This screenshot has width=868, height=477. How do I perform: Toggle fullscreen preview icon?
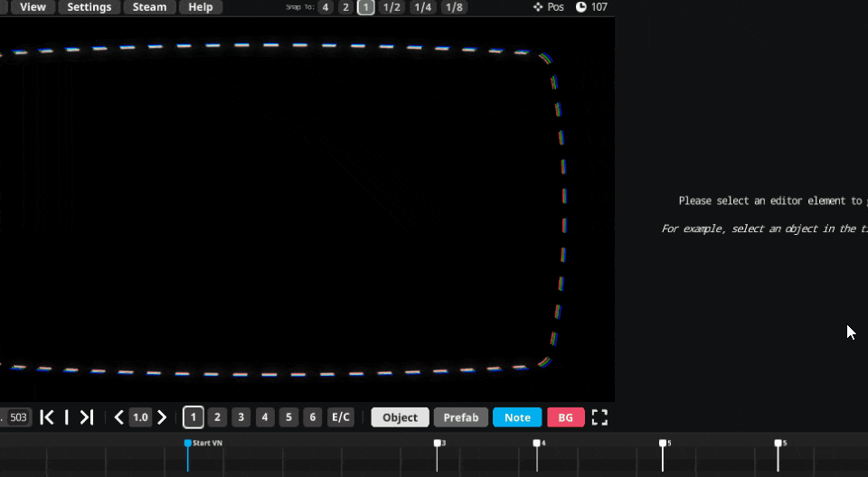[x=599, y=417]
